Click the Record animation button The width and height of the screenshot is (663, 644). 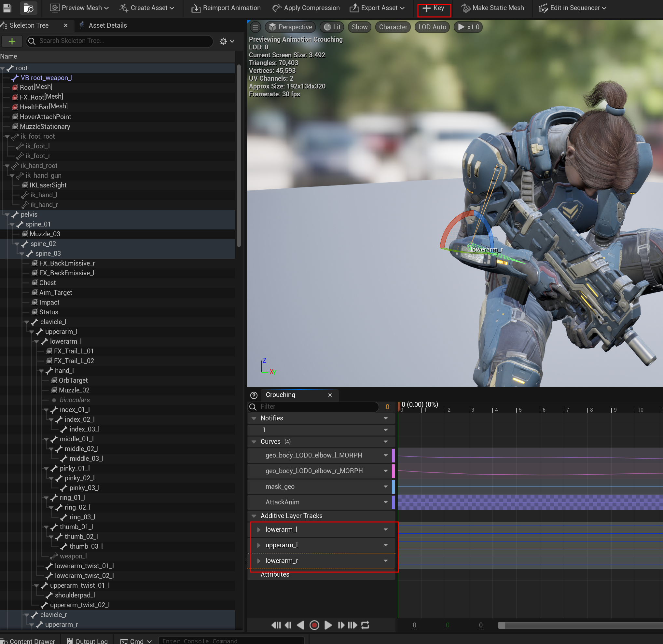pos(314,625)
